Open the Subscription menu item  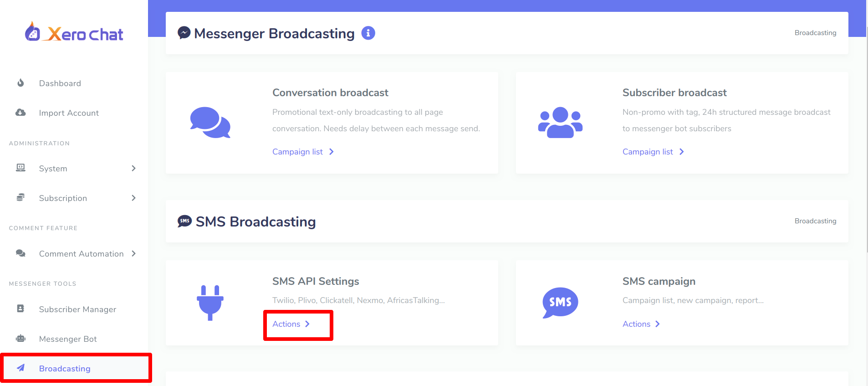coord(74,198)
